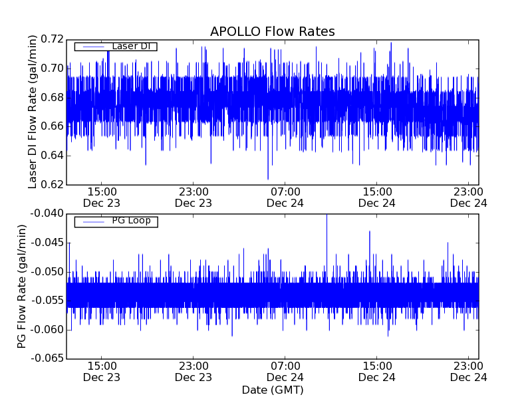Click the tallest PG Loop spike reaching -0.040
Viewport: 532px width, 399px height.
pyautogui.click(x=327, y=215)
